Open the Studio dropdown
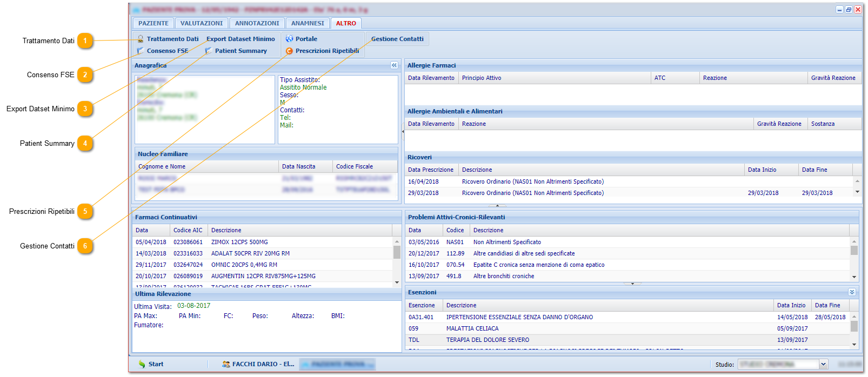This screenshot has width=868, height=377. (824, 365)
